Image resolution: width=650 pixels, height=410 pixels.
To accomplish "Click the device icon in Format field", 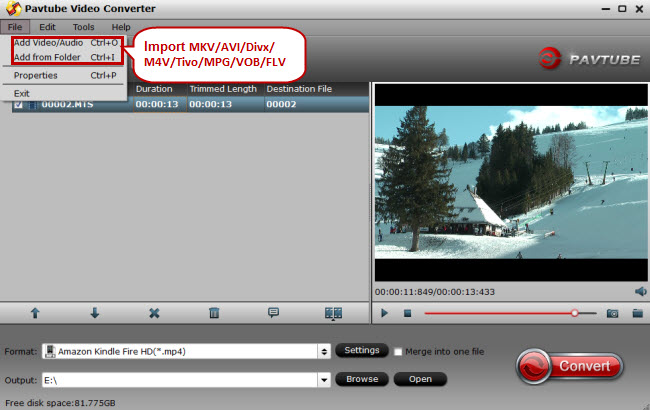I will pos(50,351).
